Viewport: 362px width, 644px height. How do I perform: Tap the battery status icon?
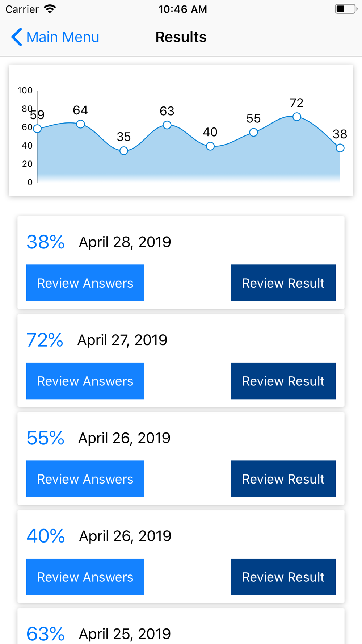[x=346, y=9]
